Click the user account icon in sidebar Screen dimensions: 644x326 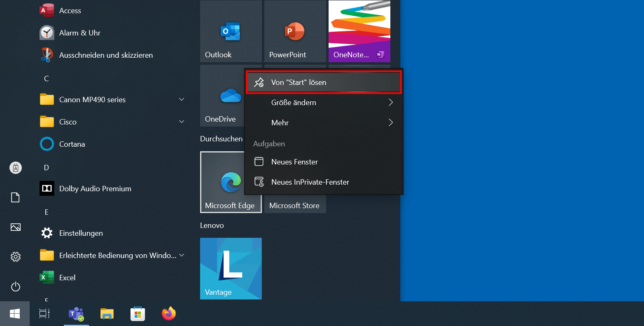coord(16,168)
